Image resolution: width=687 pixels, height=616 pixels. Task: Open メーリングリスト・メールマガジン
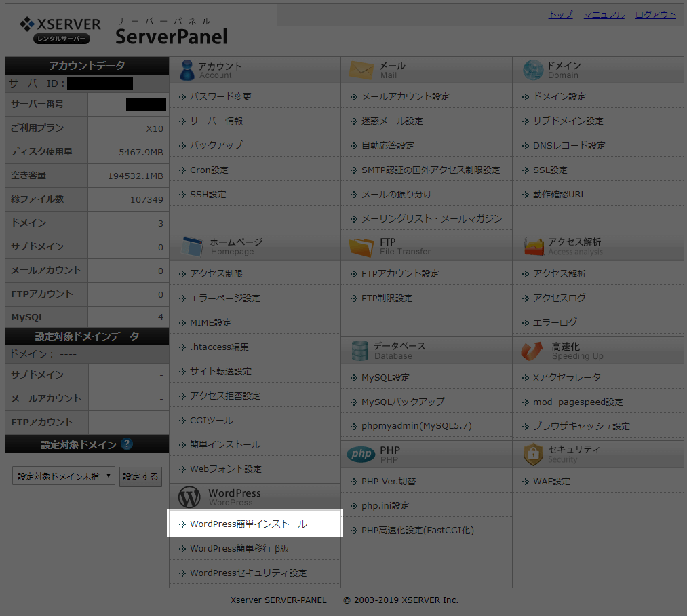[431, 218]
